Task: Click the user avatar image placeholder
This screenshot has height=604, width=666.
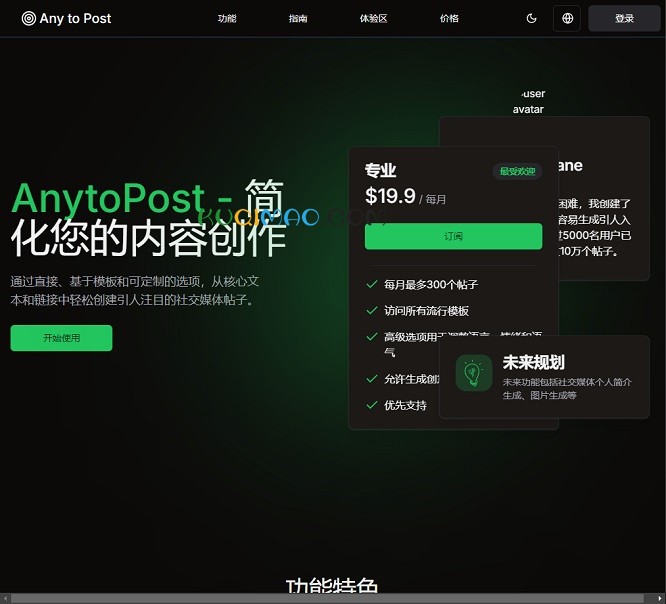Action: point(528,101)
